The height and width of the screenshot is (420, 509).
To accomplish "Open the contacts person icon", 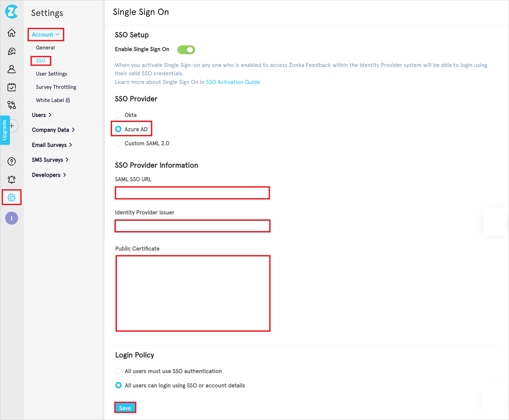I will pyautogui.click(x=12, y=69).
